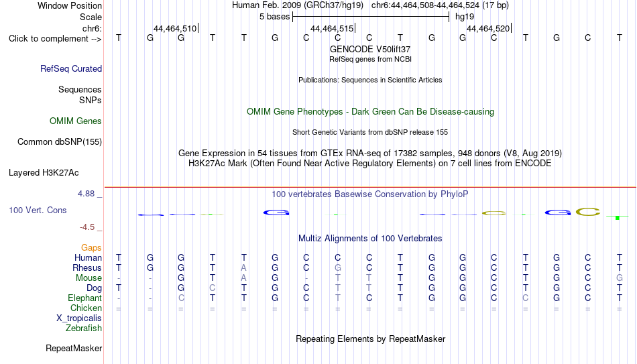Select the Rhesus species label
Viewport: 637px width, 364px height.
tap(87, 268)
